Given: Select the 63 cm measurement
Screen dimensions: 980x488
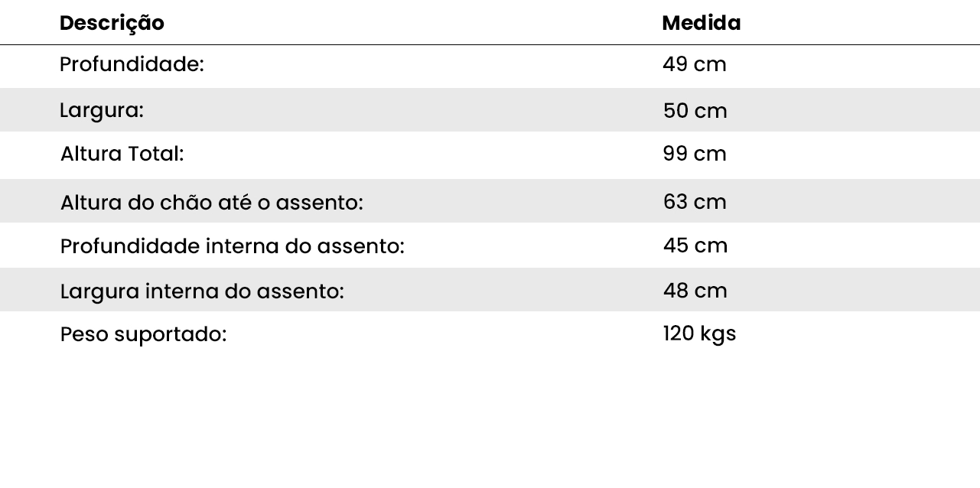Looking at the screenshot, I should (x=694, y=202).
